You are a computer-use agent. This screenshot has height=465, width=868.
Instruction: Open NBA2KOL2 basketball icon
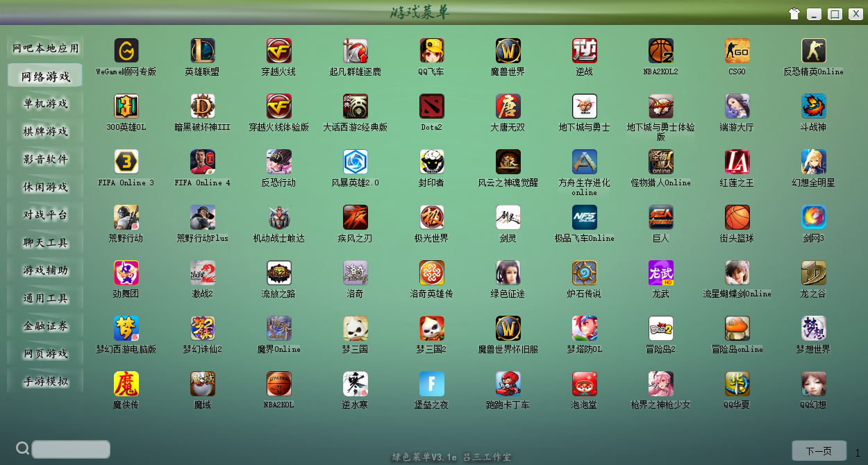click(x=661, y=51)
